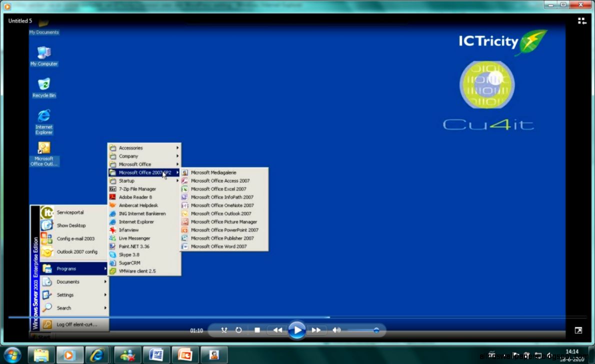Open Internet Explorer from the taskbar
This screenshot has height=364, width=595.
click(97, 354)
